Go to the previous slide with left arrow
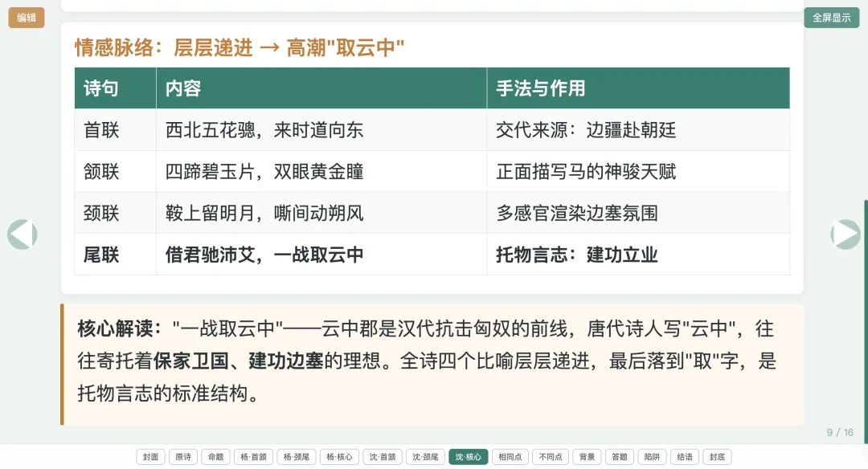 click(23, 234)
